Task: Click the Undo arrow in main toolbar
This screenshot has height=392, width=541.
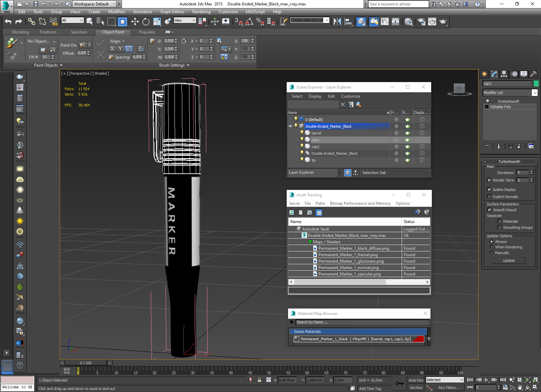Action: coord(8,22)
